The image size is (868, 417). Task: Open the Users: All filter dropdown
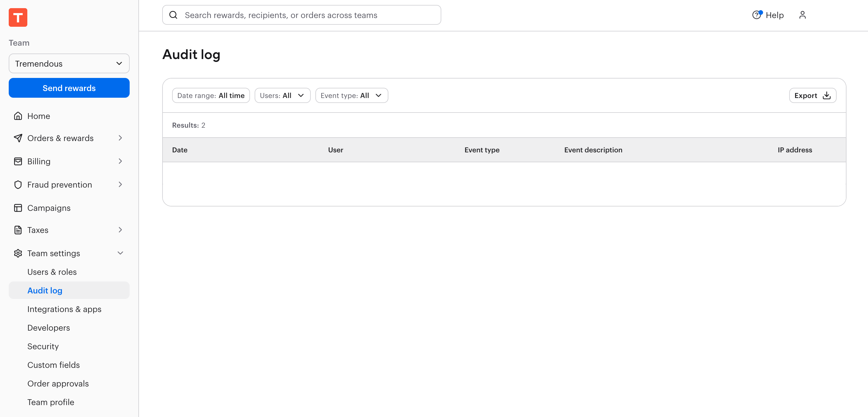click(282, 95)
